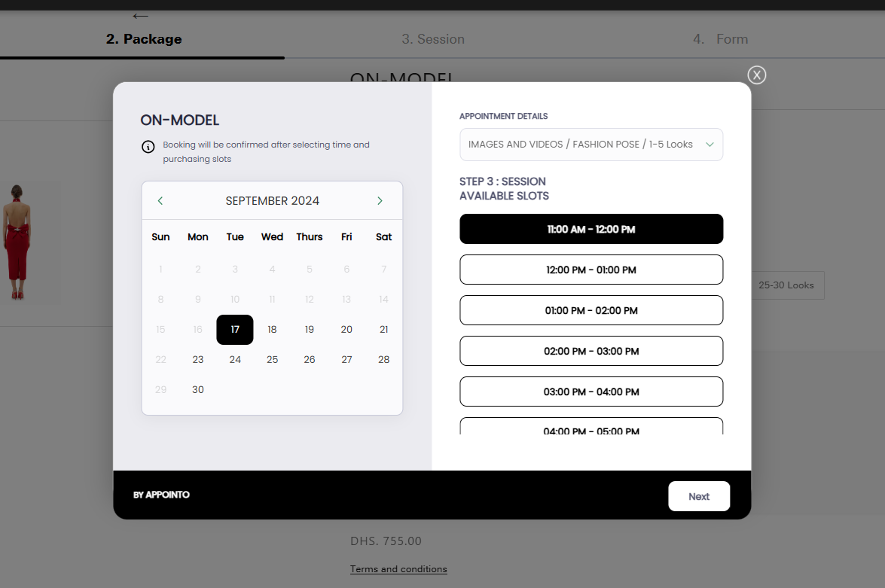Click the red dress model thumbnail
The height and width of the screenshot is (588, 885).
pyautogui.click(x=15, y=242)
